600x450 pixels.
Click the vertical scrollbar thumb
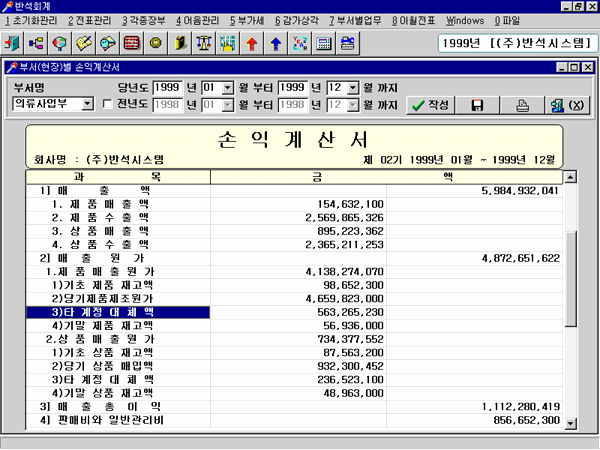(571, 279)
